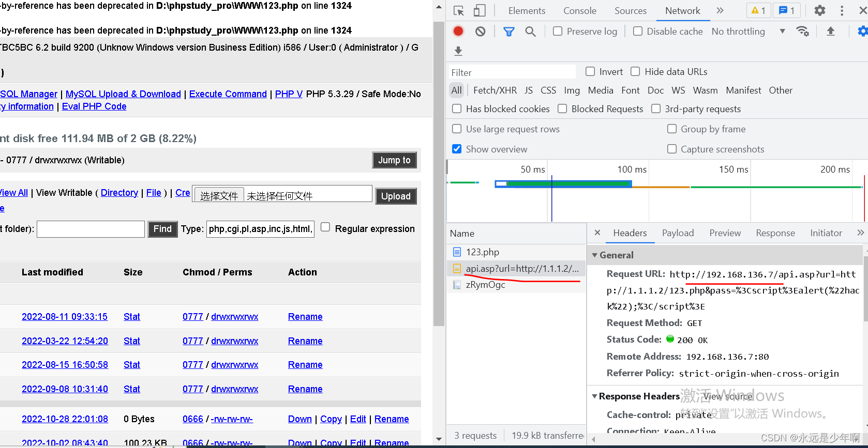Enable Disable cache checkbox
Image resolution: width=868 pixels, height=448 pixels.
[638, 32]
